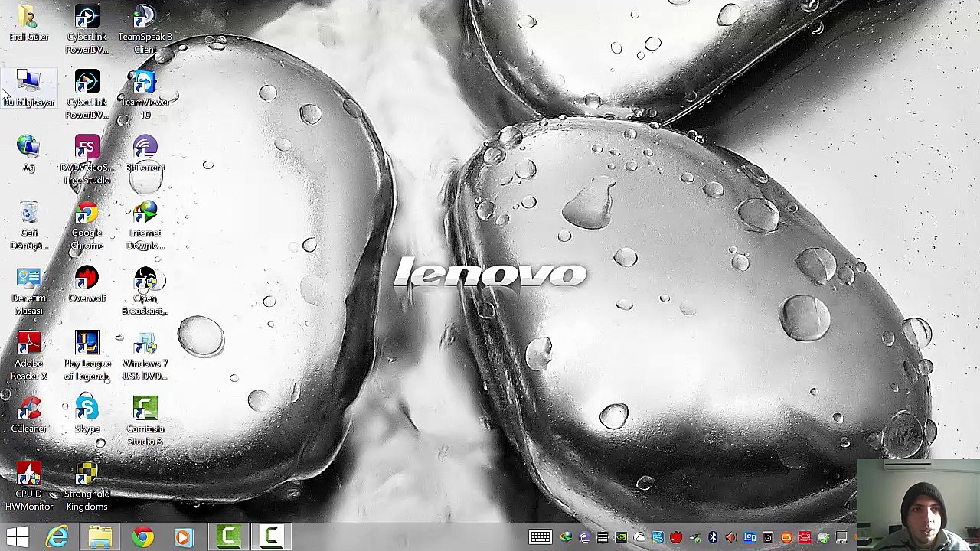
Task: Select the Google Chrome desktop shortcut
Action: click(87, 226)
